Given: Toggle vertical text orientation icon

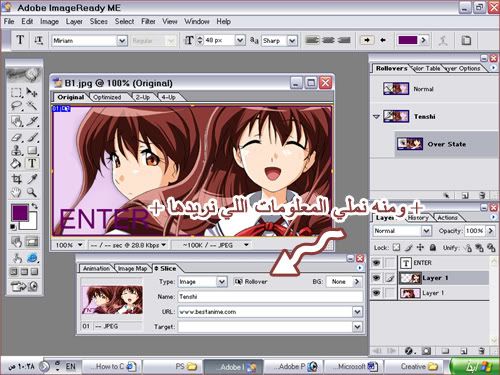Looking at the screenshot, I should 38,40.
